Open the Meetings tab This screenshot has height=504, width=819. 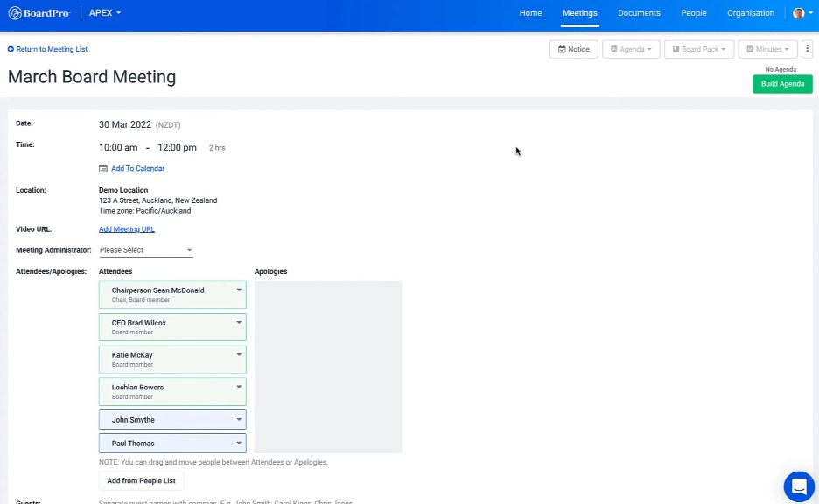pos(580,13)
